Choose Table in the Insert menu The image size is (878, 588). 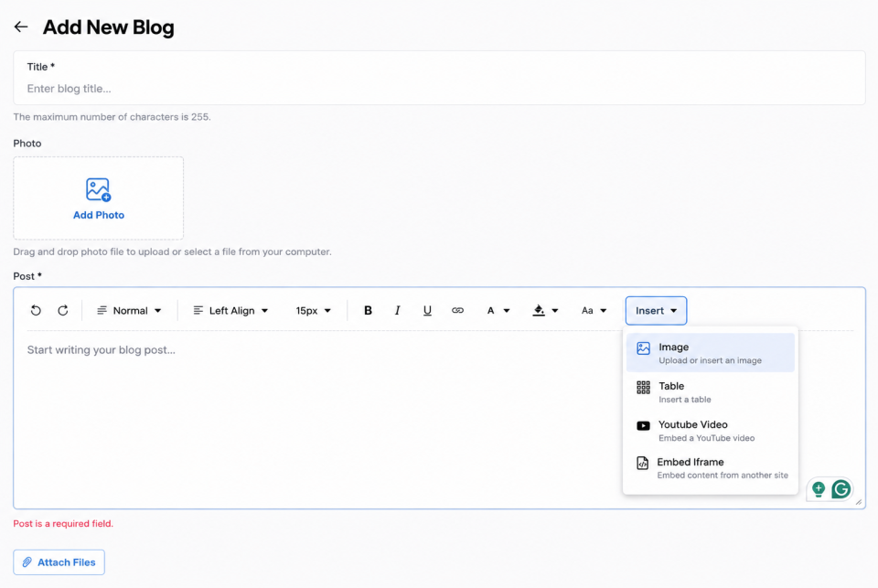point(710,392)
